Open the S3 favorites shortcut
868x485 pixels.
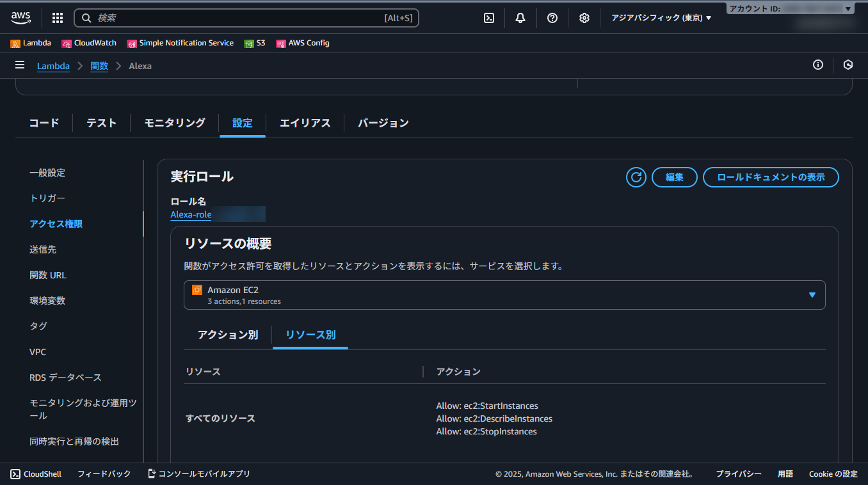pyautogui.click(x=255, y=43)
